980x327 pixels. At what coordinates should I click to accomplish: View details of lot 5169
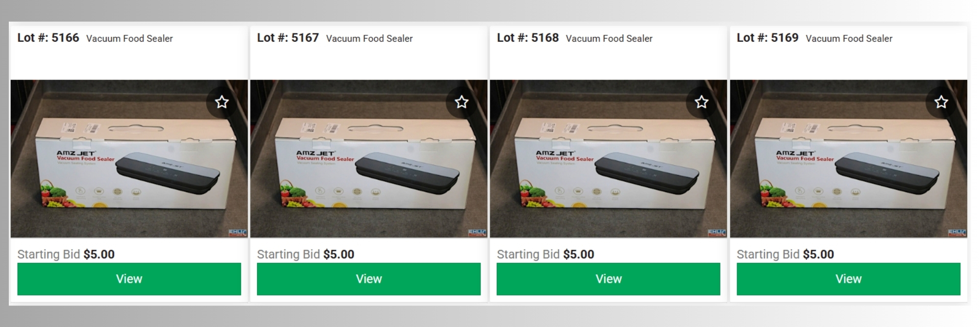click(x=849, y=279)
